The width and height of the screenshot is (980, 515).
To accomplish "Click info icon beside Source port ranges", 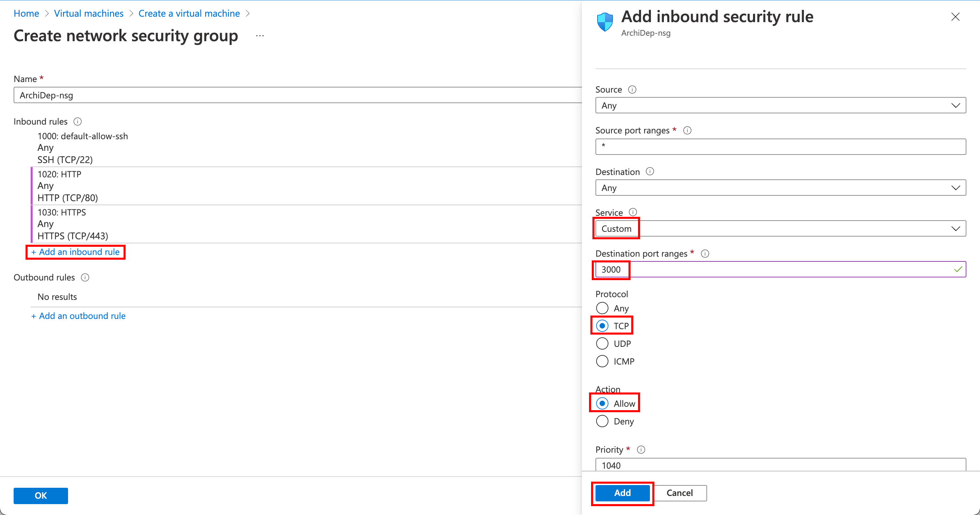I will point(687,131).
